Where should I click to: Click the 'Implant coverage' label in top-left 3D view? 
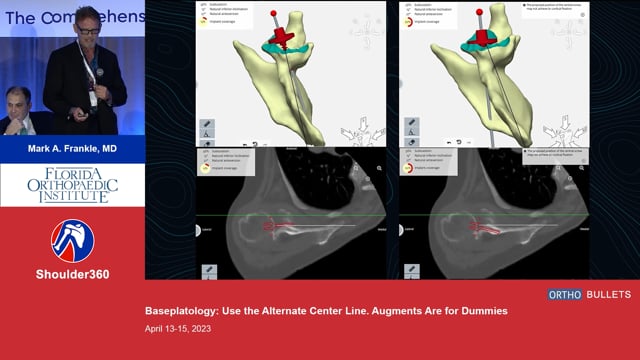coord(223,22)
